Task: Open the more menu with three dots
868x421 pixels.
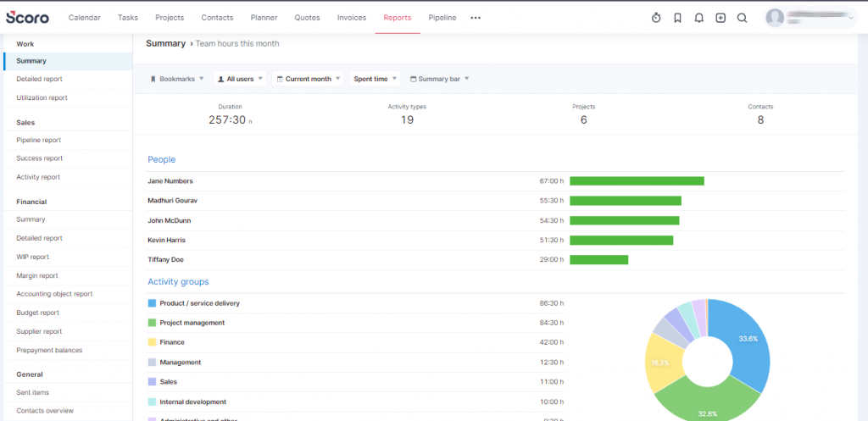Action: coord(476,18)
